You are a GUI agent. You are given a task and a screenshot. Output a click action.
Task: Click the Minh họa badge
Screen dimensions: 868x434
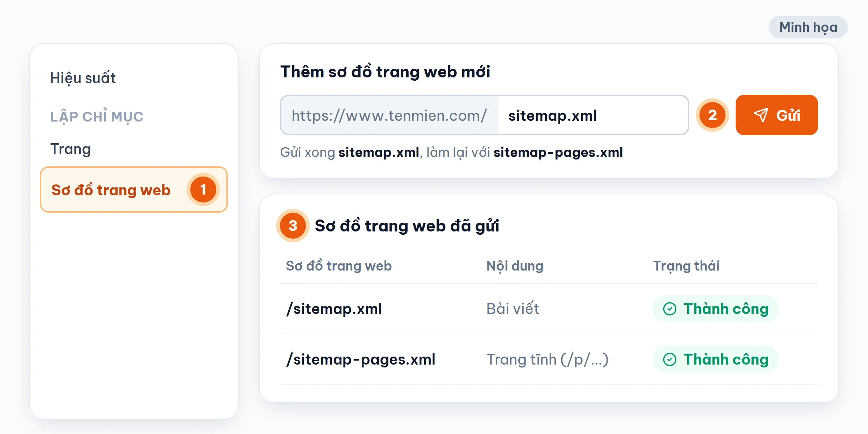tap(808, 27)
